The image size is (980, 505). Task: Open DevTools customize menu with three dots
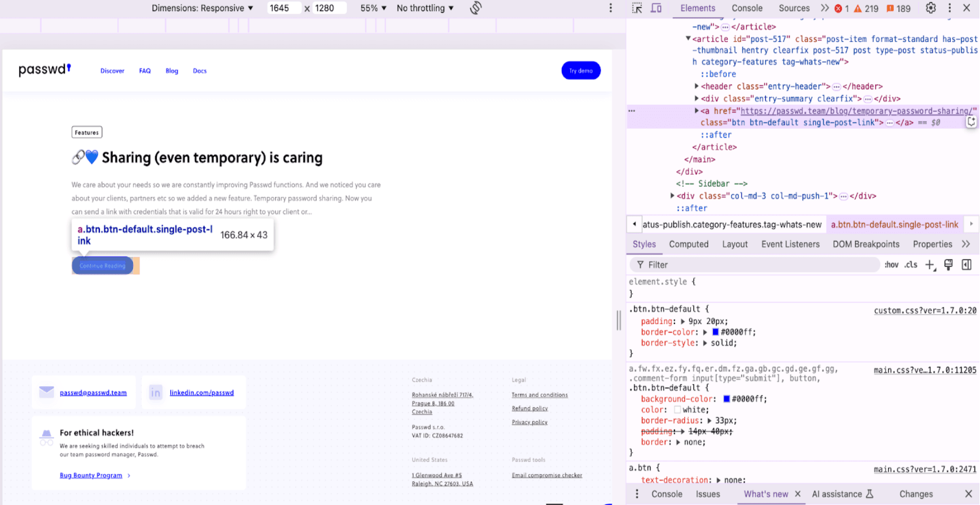tap(950, 8)
